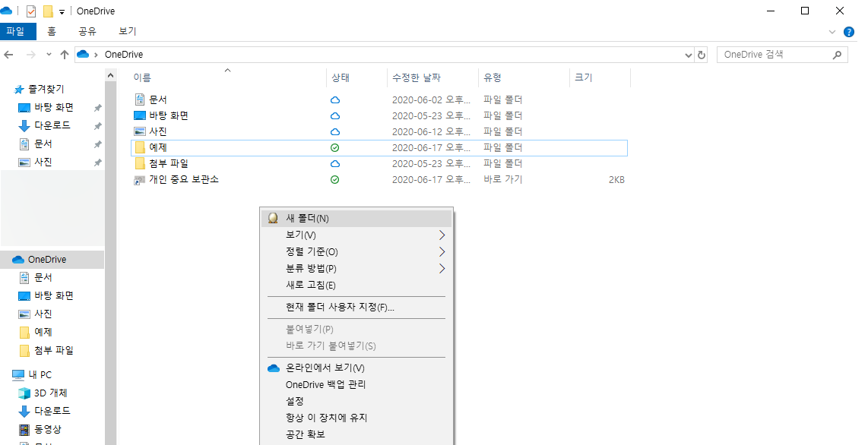Open the 정렬 기준(O) submenu
The image size is (868, 445).
356,251
